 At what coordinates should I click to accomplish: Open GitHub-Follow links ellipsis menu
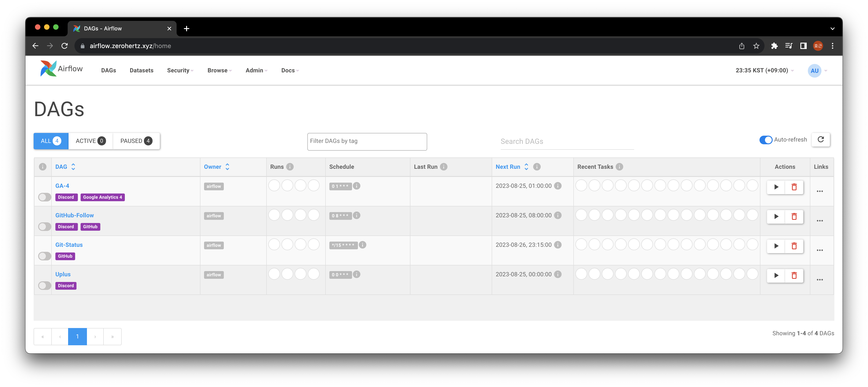[820, 221]
